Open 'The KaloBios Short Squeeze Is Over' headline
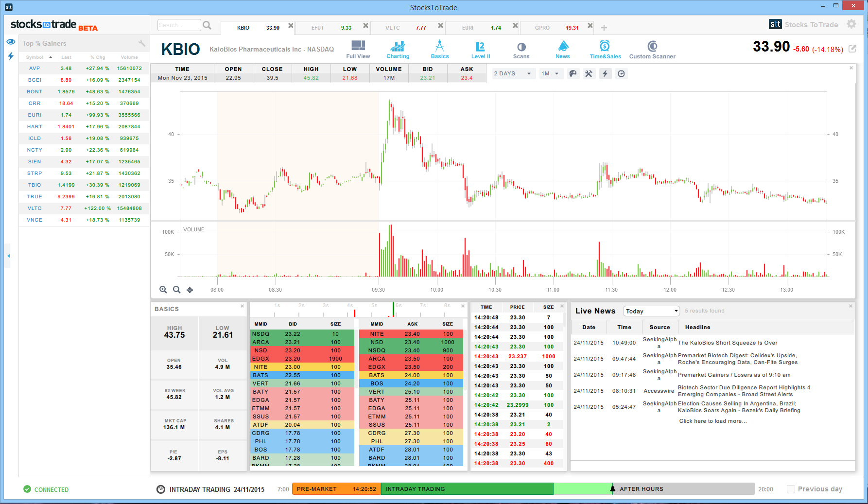 pos(728,343)
